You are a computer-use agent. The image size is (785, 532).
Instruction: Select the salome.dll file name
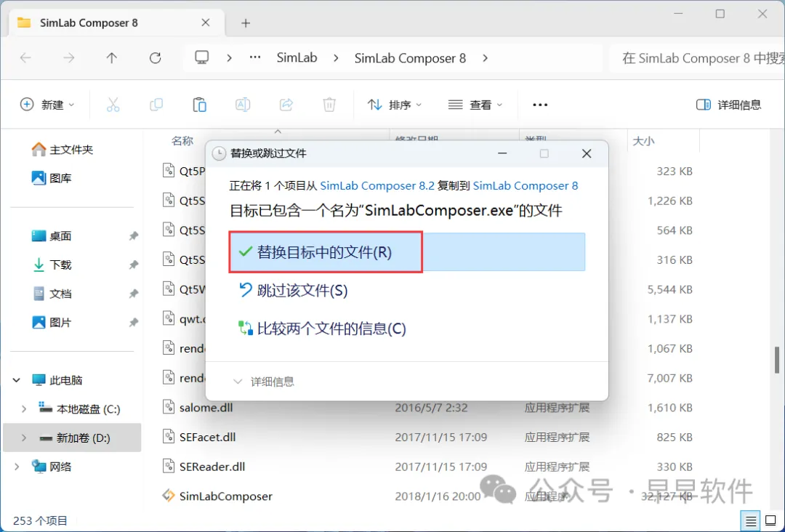(x=206, y=408)
